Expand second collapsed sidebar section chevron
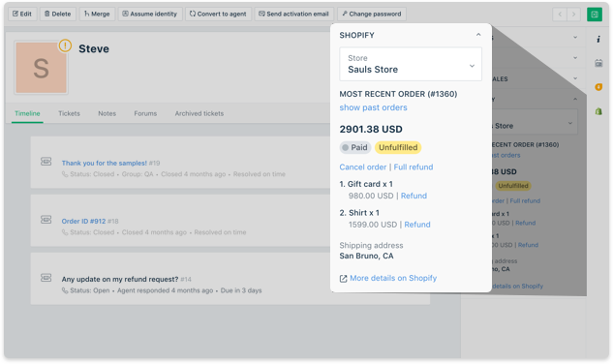The width and height of the screenshot is (613, 364). (575, 58)
